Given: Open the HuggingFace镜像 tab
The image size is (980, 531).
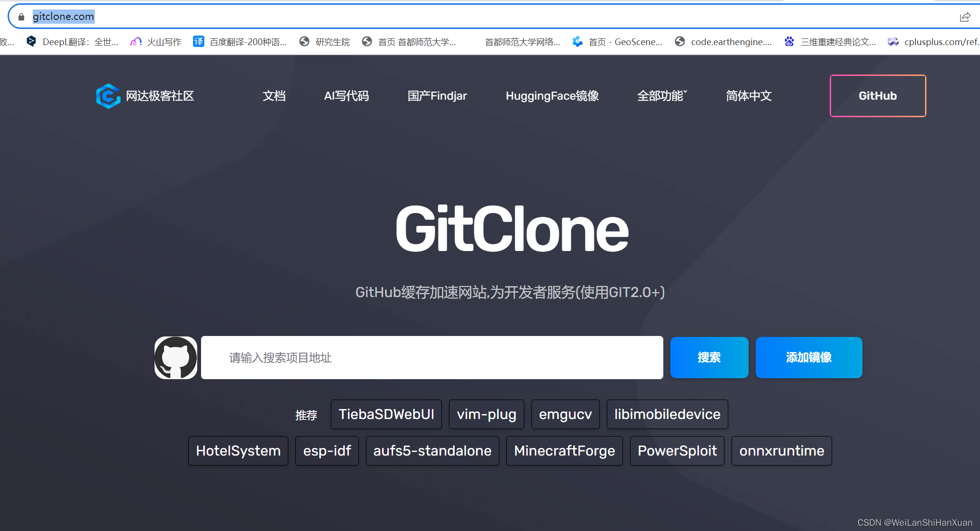Looking at the screenshot, I should coord(552,96).
